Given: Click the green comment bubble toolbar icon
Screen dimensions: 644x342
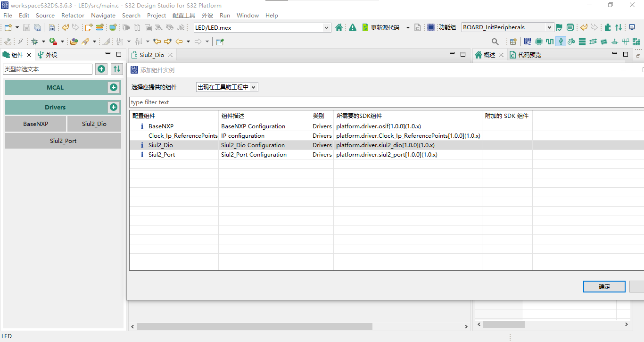Looking at the screenshot, I should click(570, 28).
